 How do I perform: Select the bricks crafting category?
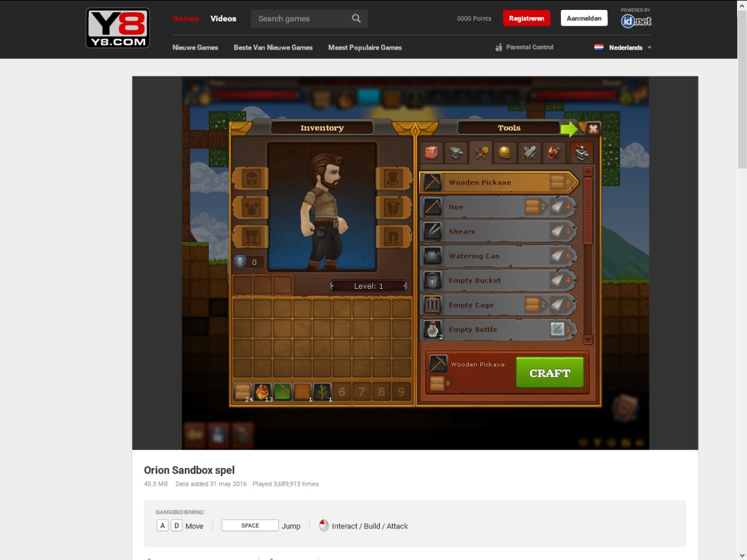(431, 152)
